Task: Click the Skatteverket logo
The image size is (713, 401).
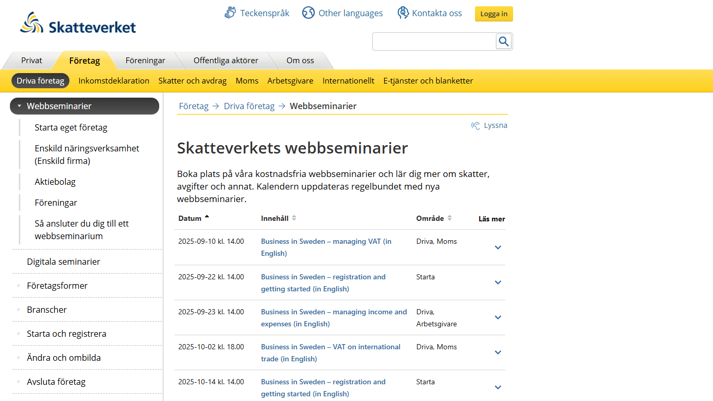Action: point(78,24)
